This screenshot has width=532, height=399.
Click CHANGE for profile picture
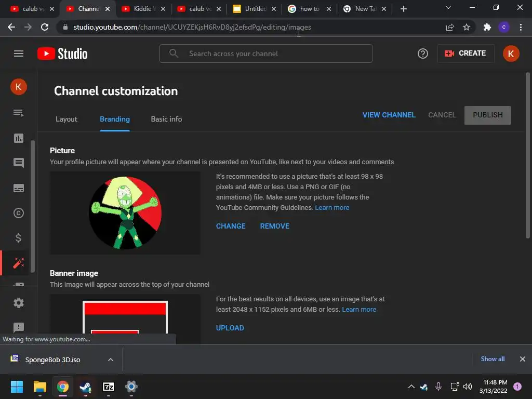(x=231, y=226)
